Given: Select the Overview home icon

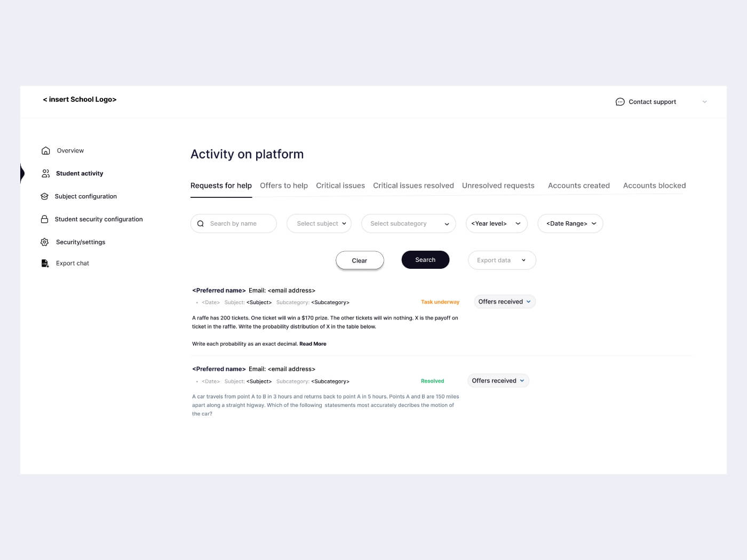Looking at the screenshot, I should (45, 150).
